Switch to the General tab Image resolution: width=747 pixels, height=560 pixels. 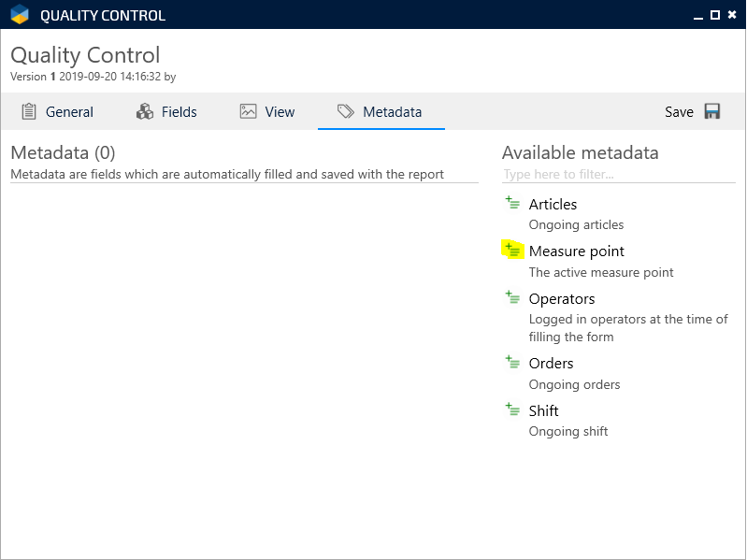coord(69,112)
